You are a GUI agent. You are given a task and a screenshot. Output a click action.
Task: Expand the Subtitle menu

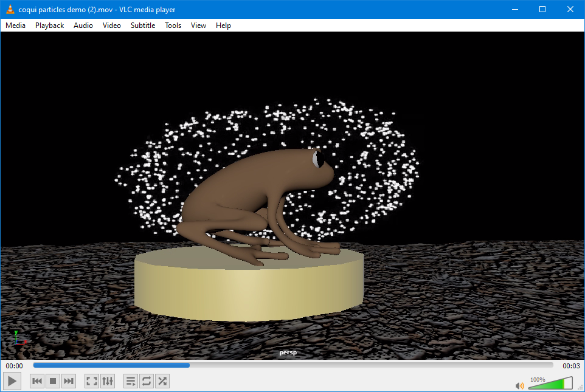[143, 26]
